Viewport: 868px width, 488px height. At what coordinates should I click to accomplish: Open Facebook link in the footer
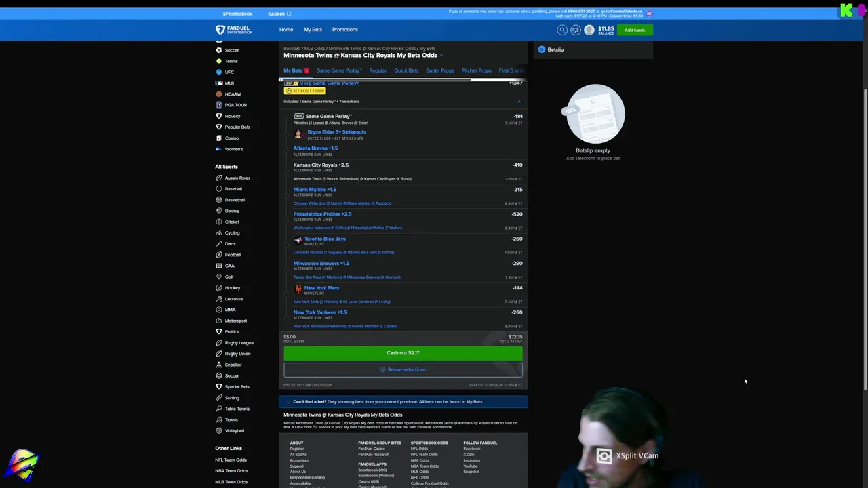[x=472, y=449]
